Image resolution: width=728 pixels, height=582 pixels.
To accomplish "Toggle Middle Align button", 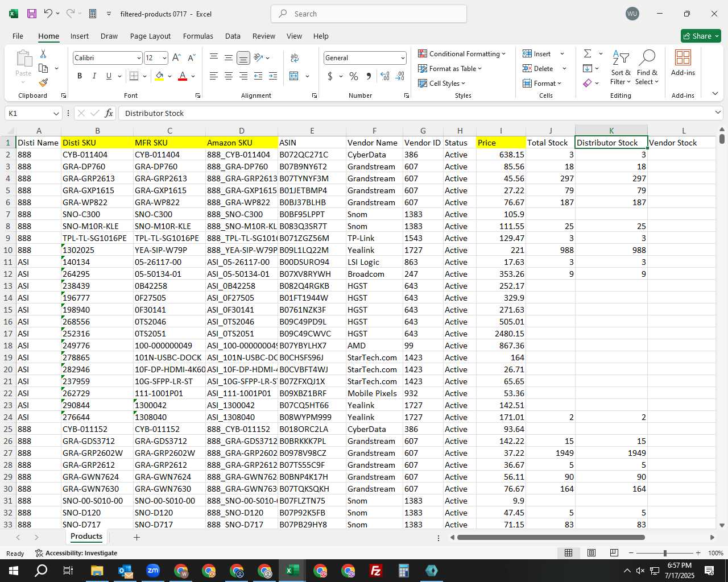I will pos(229,58).
